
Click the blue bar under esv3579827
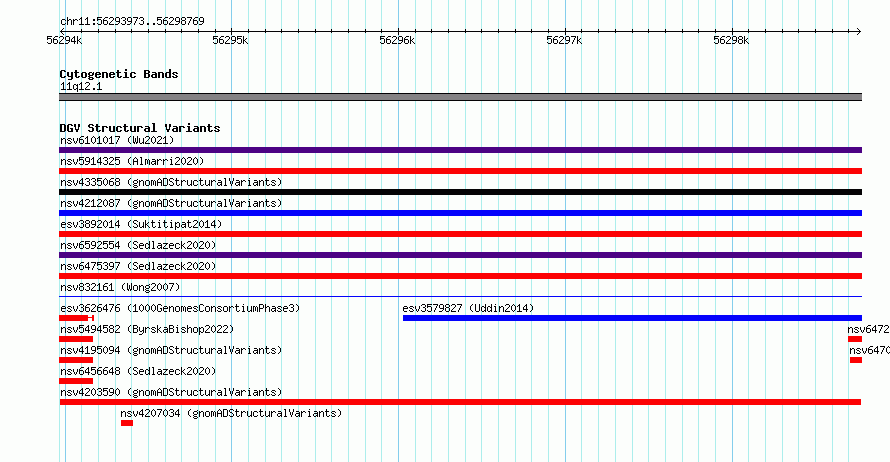[x=632, y=318]
